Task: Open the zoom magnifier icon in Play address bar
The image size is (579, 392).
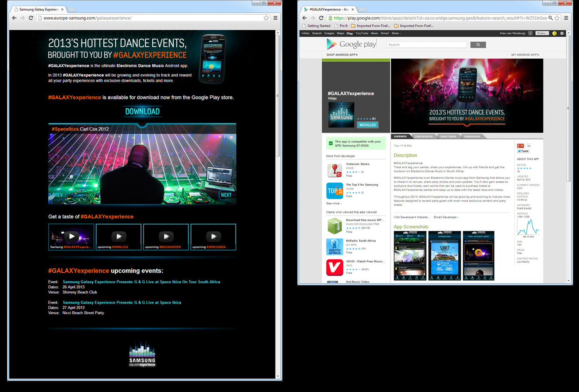Action: (551, 18)
